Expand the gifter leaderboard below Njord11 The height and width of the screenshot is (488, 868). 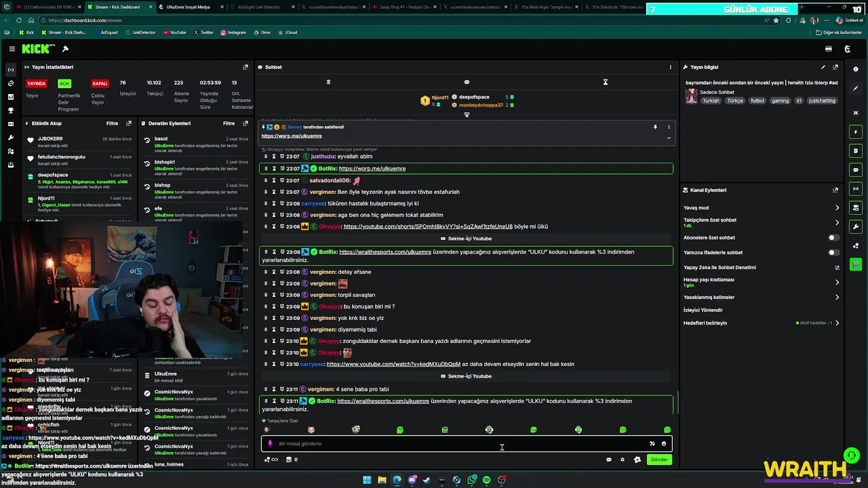467,115
